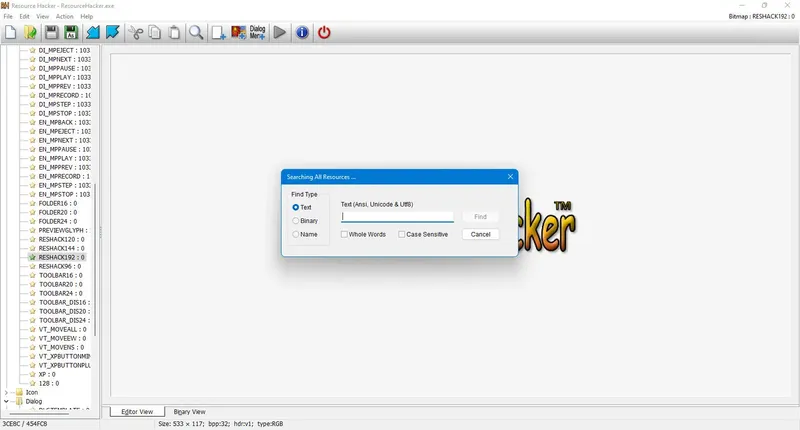
Task: Click the Add new blank resource icon
Action: point(218,33)
